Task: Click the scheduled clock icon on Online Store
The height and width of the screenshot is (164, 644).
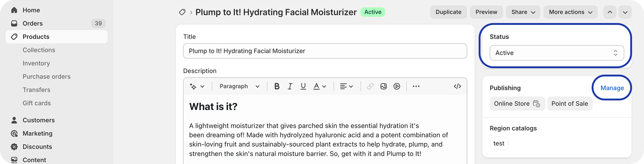Action: (x=537, y=104)
